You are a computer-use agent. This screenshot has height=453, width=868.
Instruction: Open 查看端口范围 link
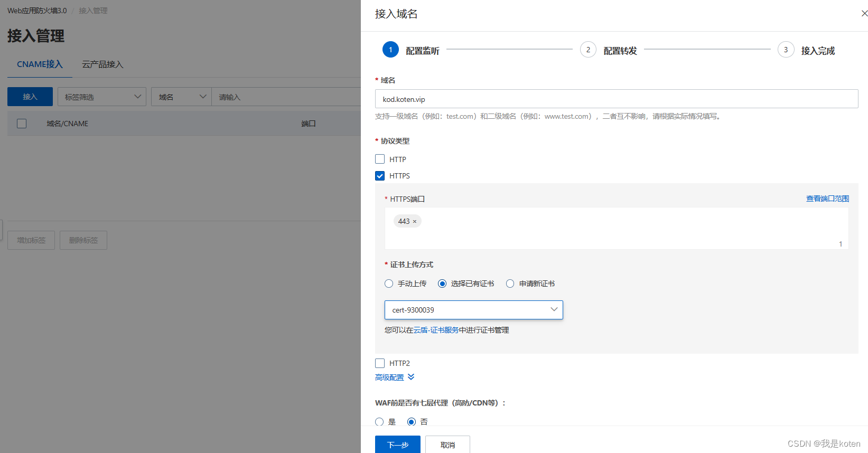click(x=827, y=199)
